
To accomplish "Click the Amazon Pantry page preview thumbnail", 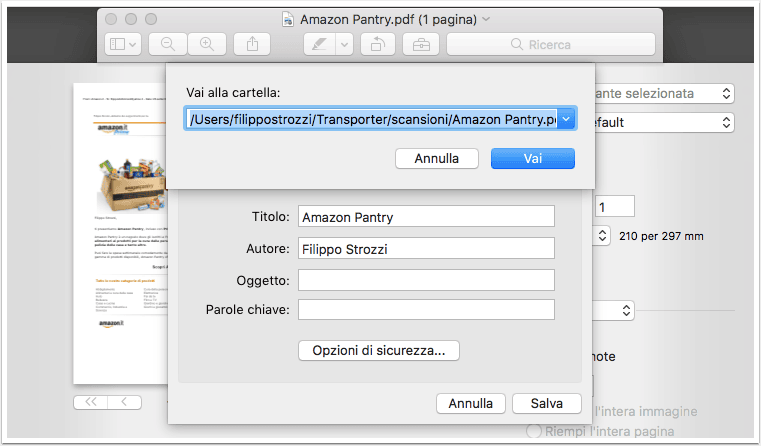I will tap(120, 233).
